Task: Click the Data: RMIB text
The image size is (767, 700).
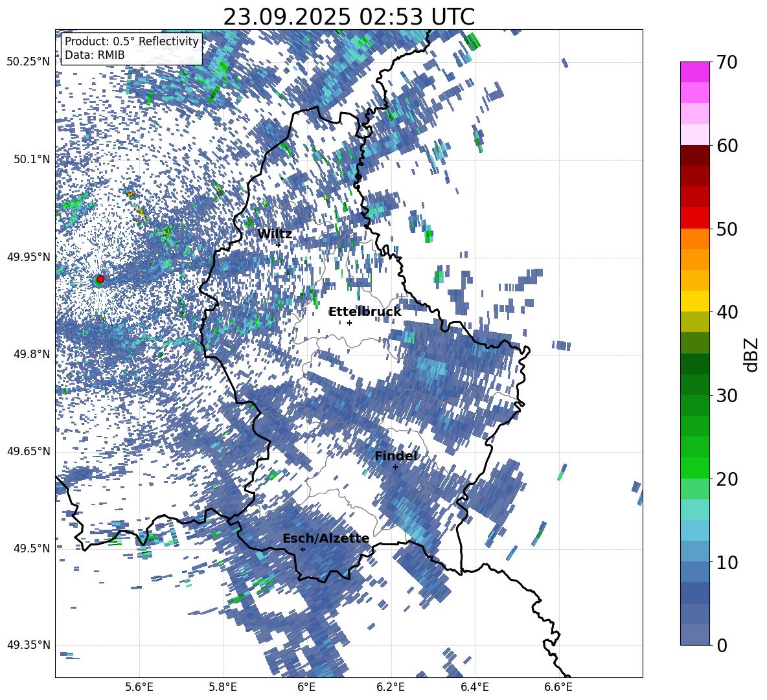Action: coord(95,55)
